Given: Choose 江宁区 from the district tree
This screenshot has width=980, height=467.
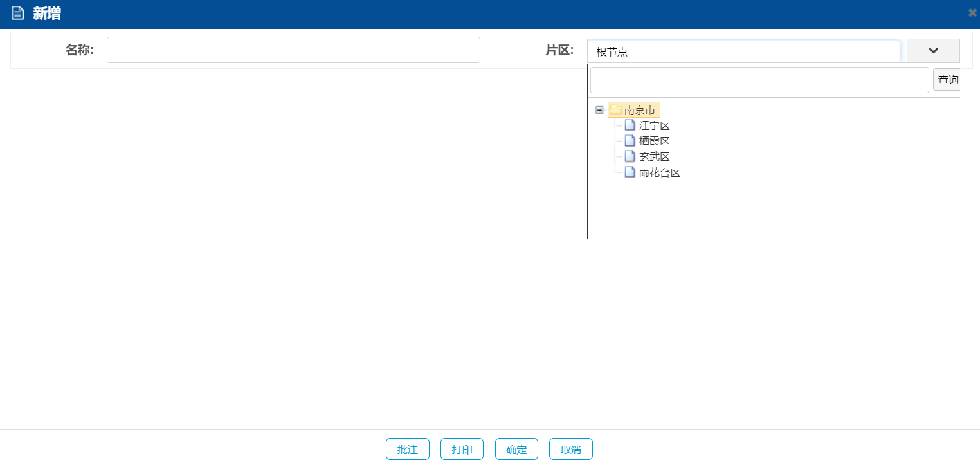Looking at the screenshot, I should pos(654,125).
